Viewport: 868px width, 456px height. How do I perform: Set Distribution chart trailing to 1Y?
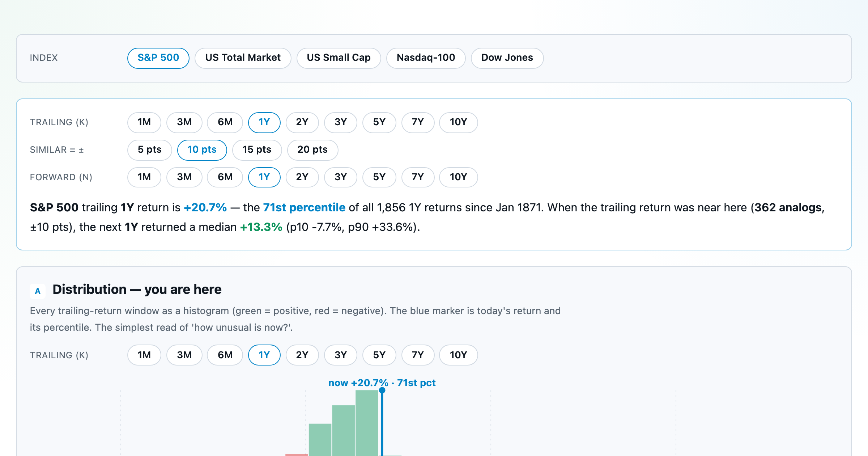pyautogui.click(x=264, y=355)
